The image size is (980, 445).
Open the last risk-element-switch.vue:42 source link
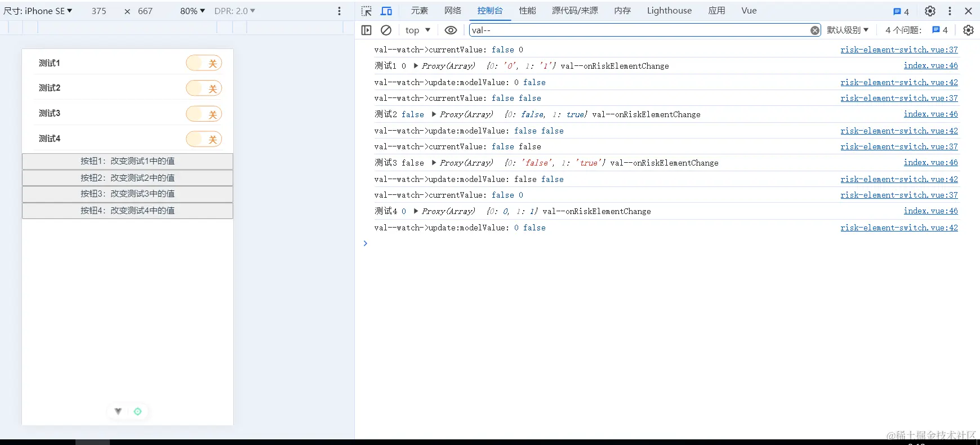tap(899, 228)
